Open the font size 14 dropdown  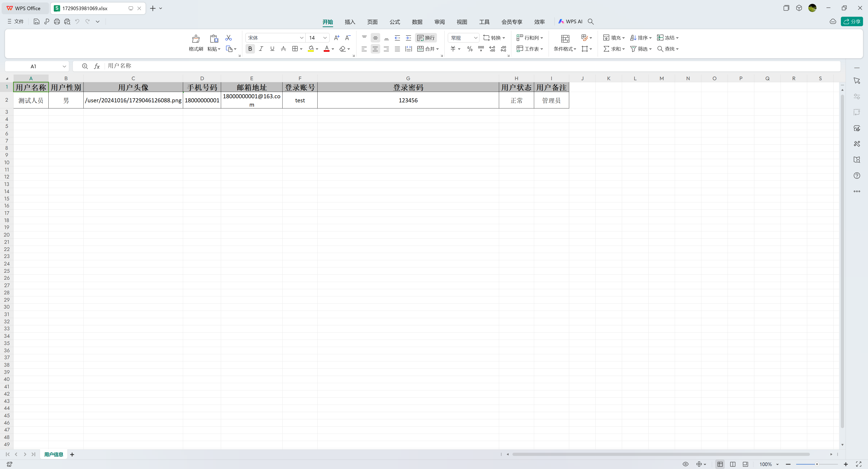coord(325,38)
